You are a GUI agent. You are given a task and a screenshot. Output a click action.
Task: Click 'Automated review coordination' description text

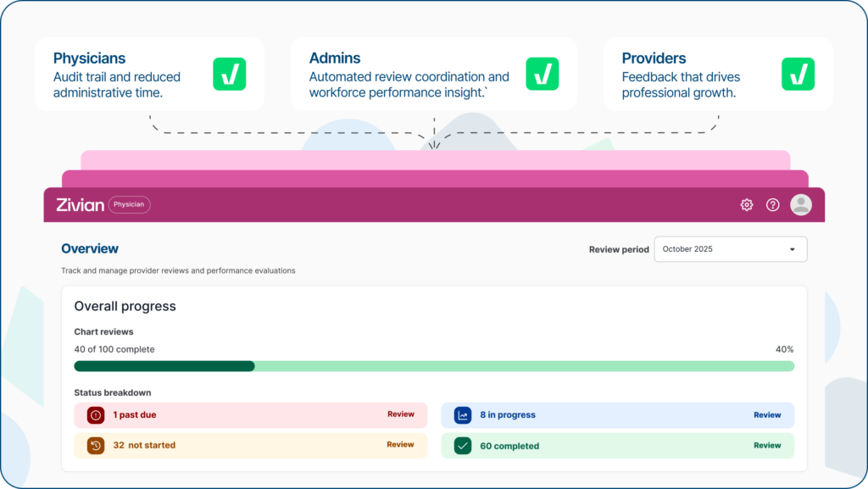click(x=409, y=85)
